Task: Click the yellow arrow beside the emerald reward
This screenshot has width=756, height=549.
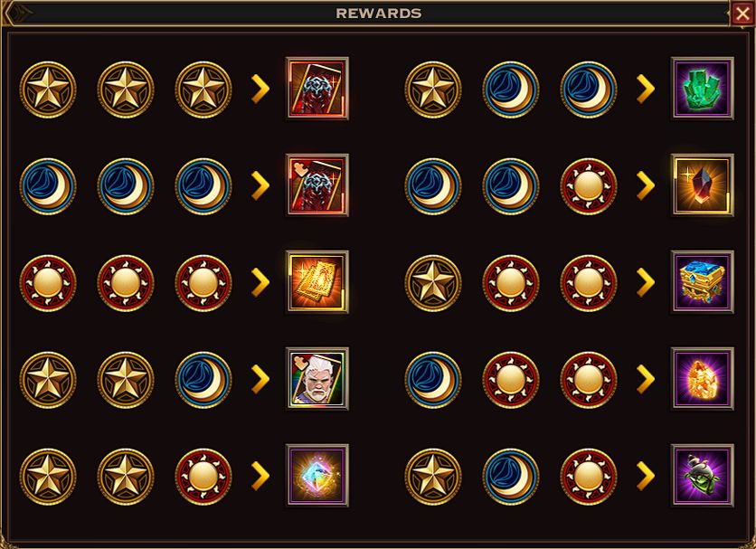Action: click(x=646, y=89)
